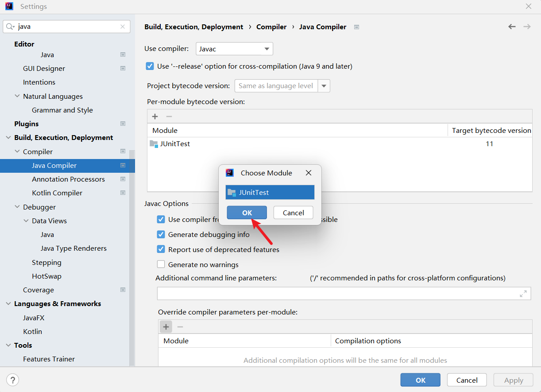The image size is (541, 392).
Task: Cancel the Choose Module dialog
Action: tap(293, 213)
